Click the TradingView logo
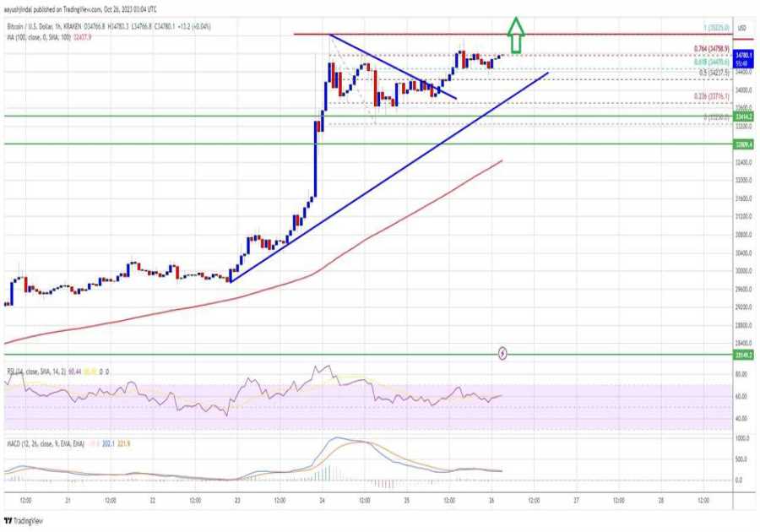Viewport: 760px width, 532px height. point(25,521)
